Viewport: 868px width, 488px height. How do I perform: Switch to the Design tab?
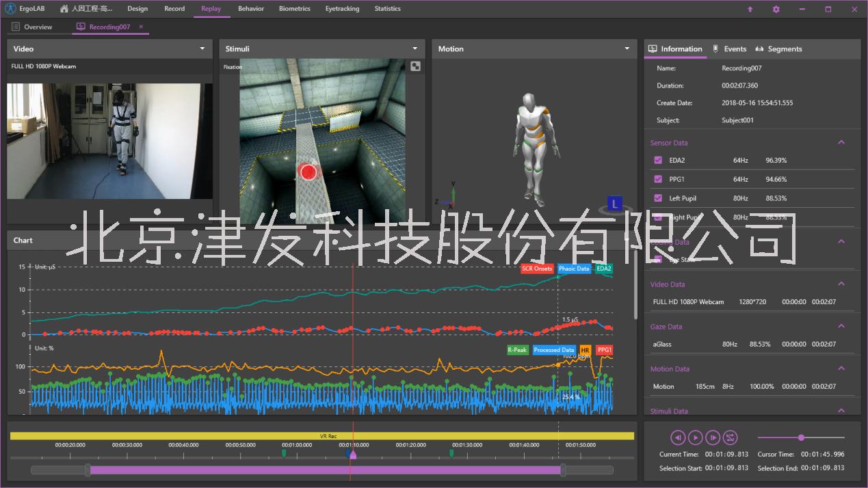(137, 9)
